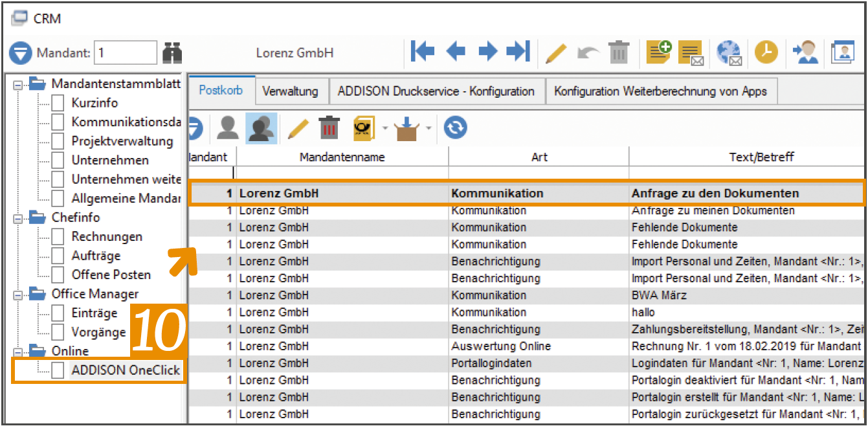868x426 pixels.
Task: Jump to the last client record
Action: pyautogui.click(x=518, y=51)
